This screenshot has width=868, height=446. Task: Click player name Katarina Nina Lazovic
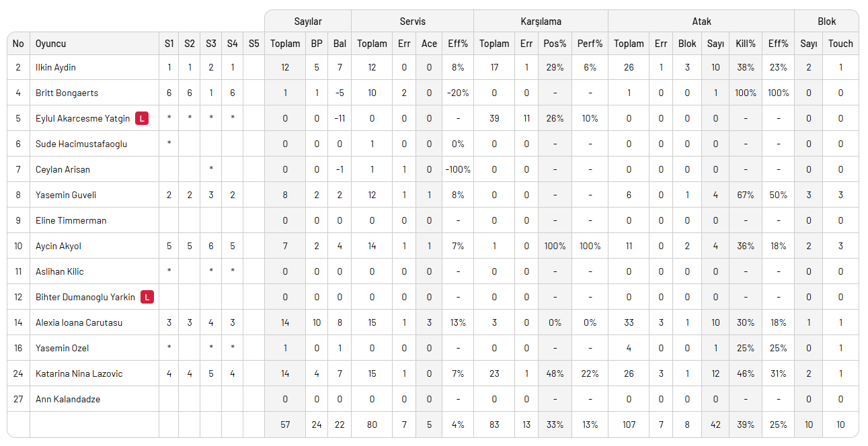click(x=79, y=373)
